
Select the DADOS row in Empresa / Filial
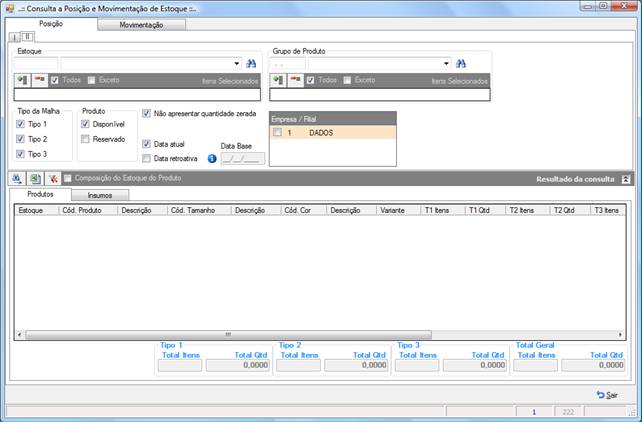pyautogui.click(x=332, y=132)
